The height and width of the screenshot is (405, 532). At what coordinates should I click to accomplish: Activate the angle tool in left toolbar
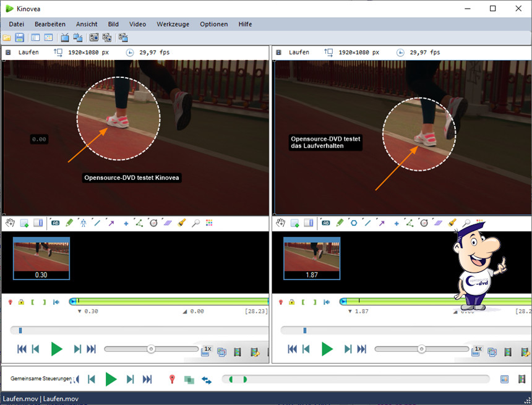139,223
